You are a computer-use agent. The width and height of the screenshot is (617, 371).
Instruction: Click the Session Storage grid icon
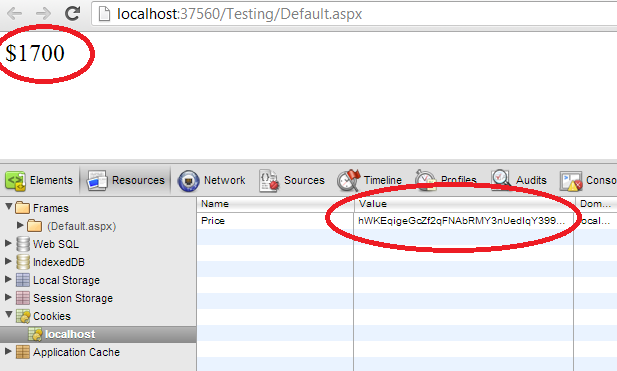pyautogui.click(x=23, y=298)
